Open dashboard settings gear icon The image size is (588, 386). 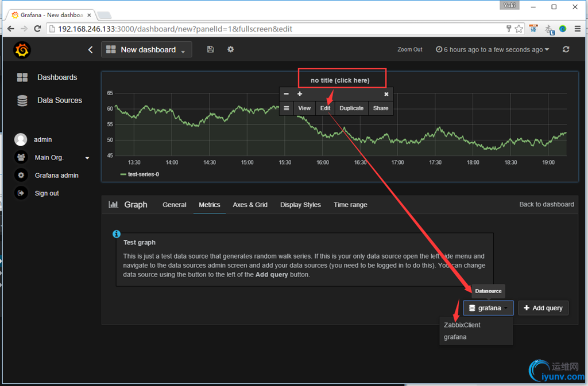(231, 49)
